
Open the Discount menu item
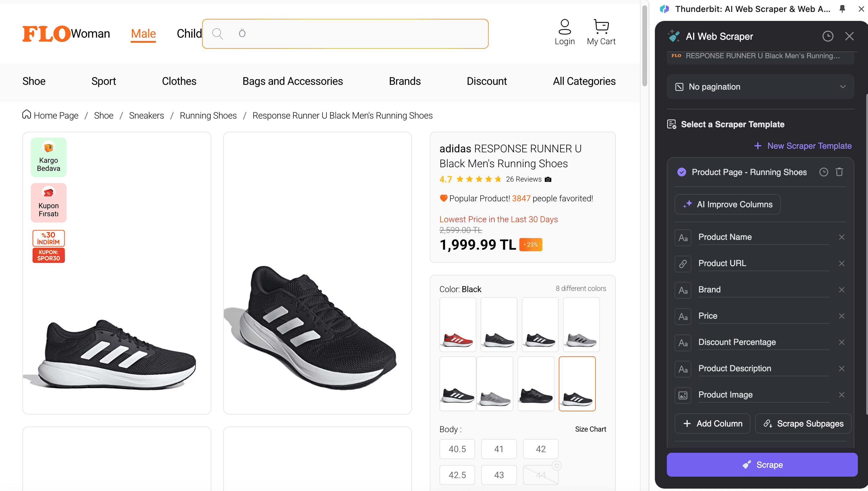click(487, 81)
